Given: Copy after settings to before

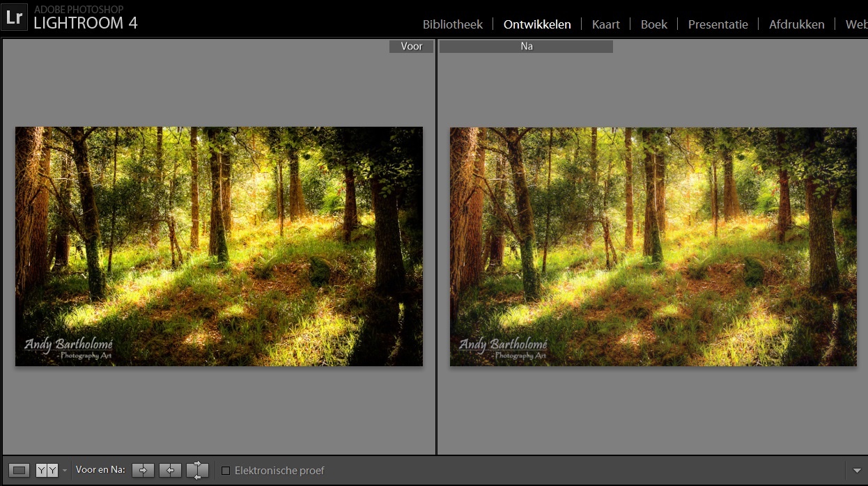Looking at the screenshot, I should click(x=170, y=471).
